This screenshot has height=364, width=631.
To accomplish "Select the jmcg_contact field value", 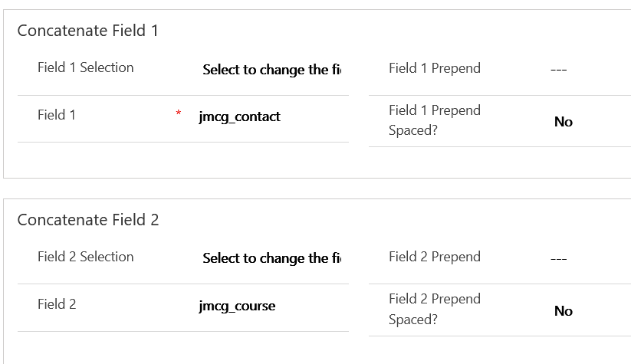I will tap(239, 116).
